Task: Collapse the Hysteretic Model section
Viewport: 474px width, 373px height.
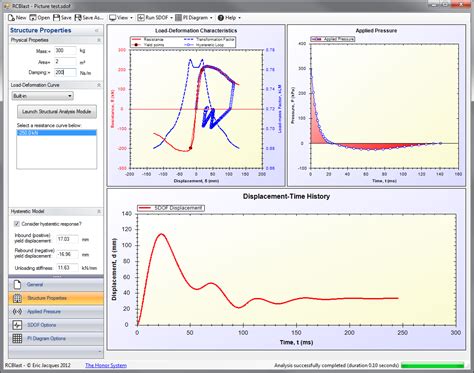Action: coord(99,211)
